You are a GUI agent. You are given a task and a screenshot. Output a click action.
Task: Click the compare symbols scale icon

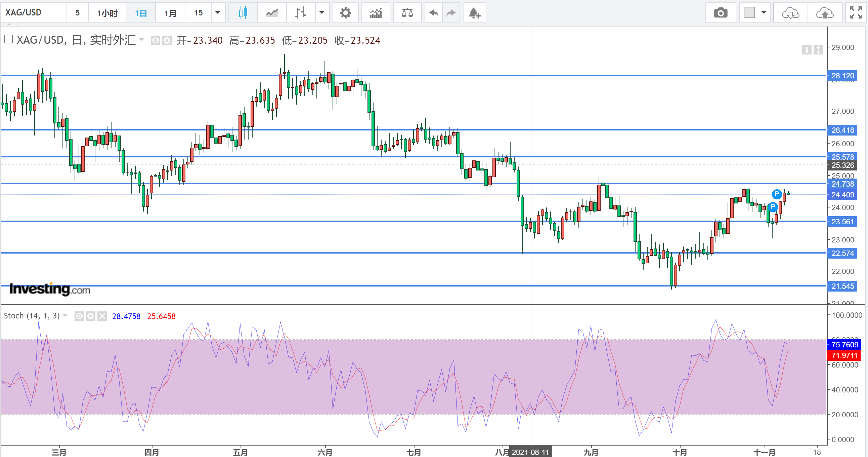coord(407,13)
